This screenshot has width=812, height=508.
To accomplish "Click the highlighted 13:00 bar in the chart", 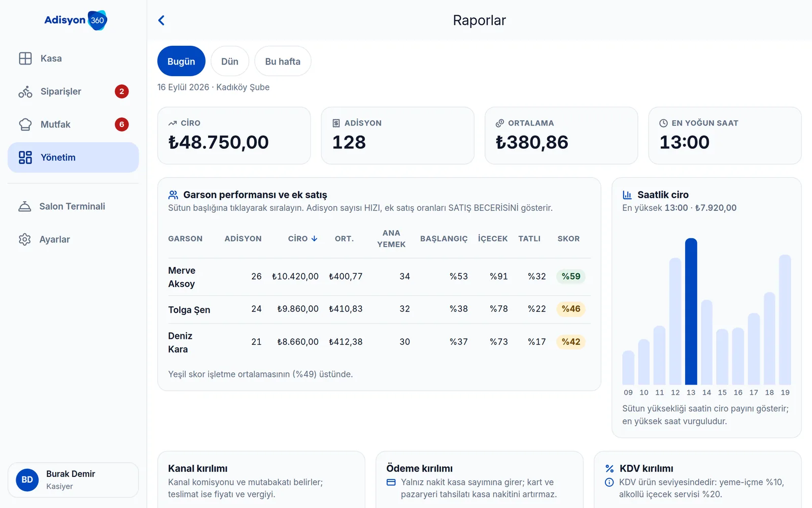I will (691, 311).
